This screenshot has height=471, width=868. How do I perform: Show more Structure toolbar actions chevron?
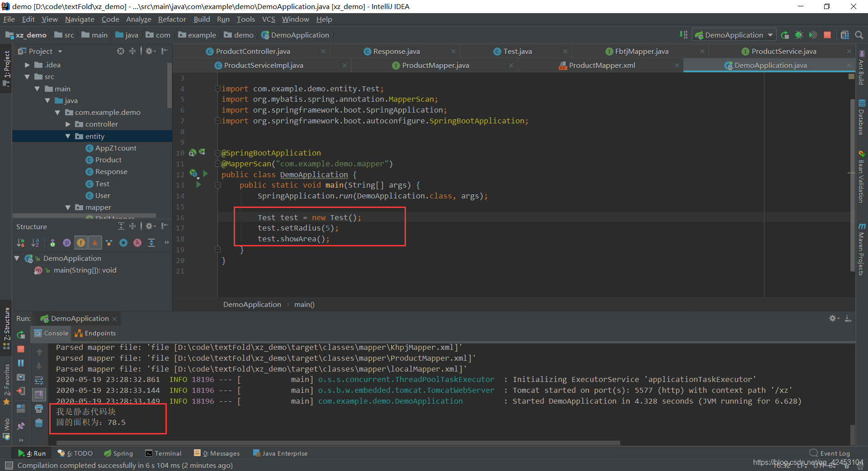(x=166, y=242)
